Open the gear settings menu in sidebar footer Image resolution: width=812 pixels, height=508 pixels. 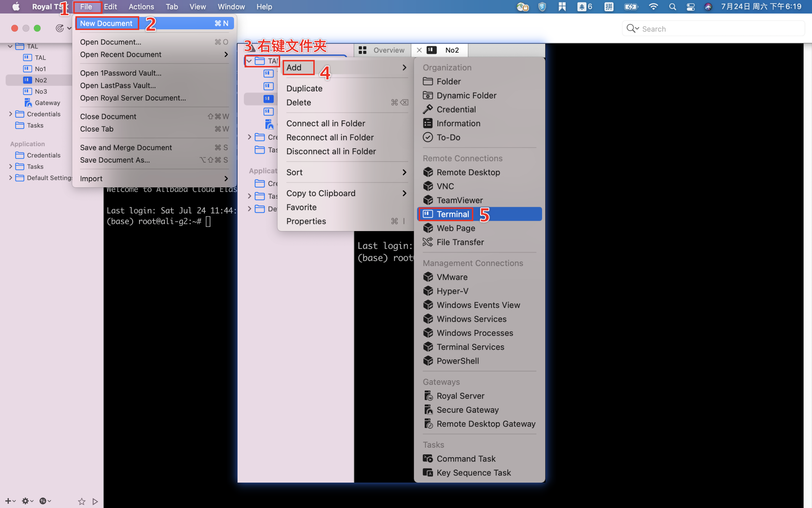27,501
